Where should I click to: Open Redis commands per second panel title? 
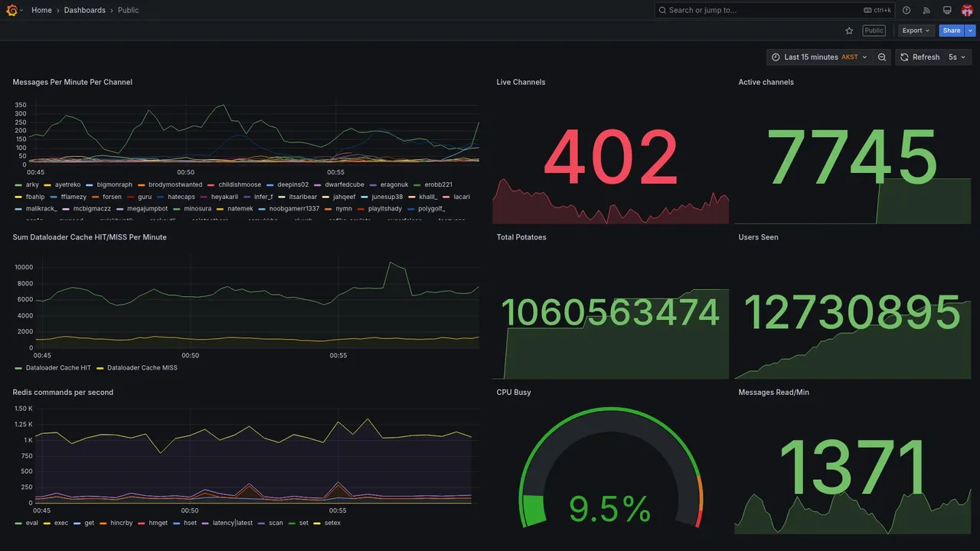click(x=63, y=392)
